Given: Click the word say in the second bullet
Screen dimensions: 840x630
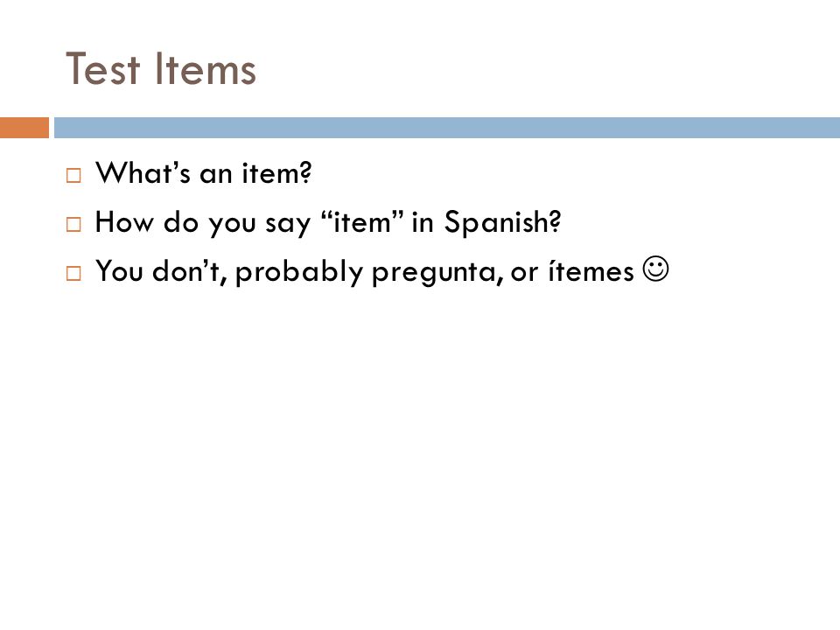Looking at the screenshot, I should (288, 224).
